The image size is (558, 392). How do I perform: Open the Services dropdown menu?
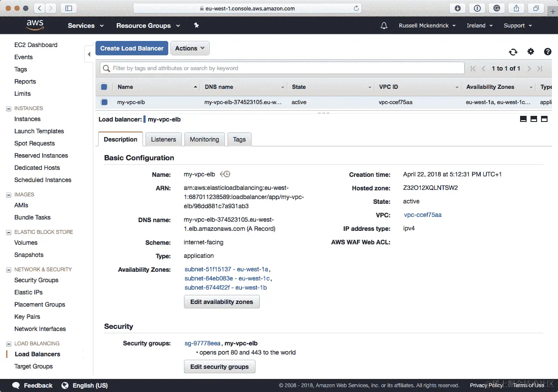[86, 26]
